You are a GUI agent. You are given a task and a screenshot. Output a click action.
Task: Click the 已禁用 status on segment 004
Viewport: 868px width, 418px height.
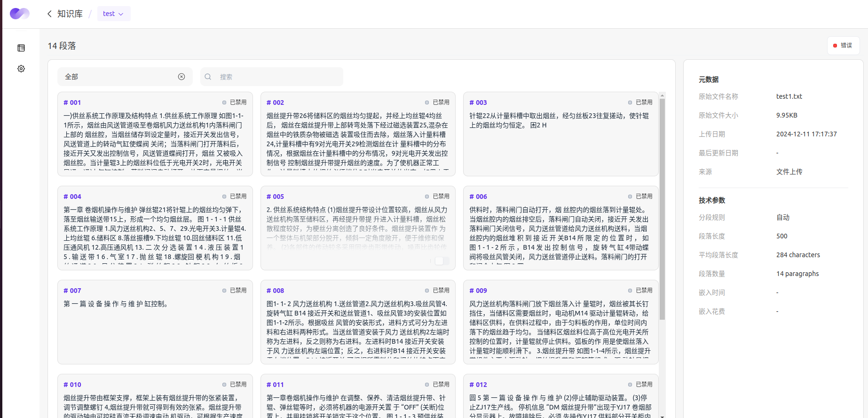[235, 196]
